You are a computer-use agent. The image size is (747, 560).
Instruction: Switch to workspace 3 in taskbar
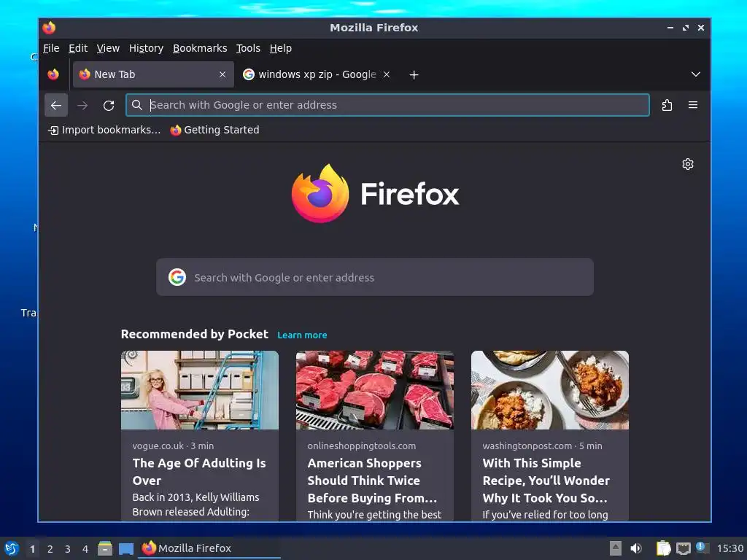coord(68,549)
